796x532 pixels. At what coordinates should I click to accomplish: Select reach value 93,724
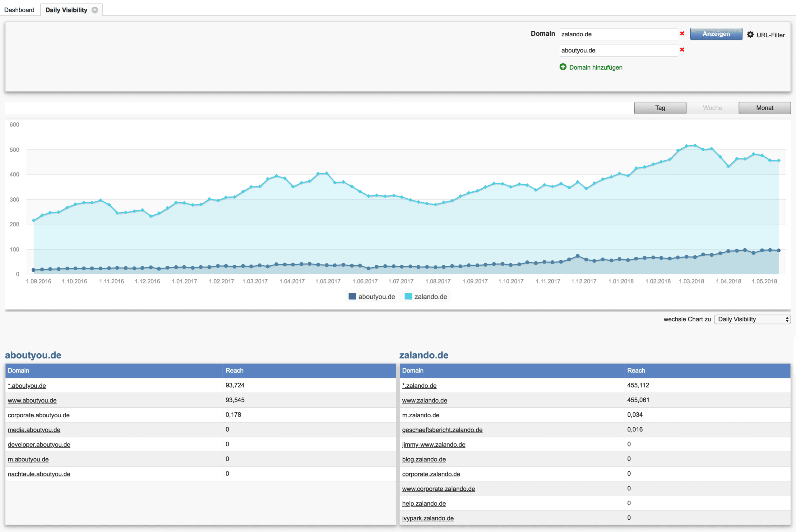pyautogui.click(x=235, y=385)
